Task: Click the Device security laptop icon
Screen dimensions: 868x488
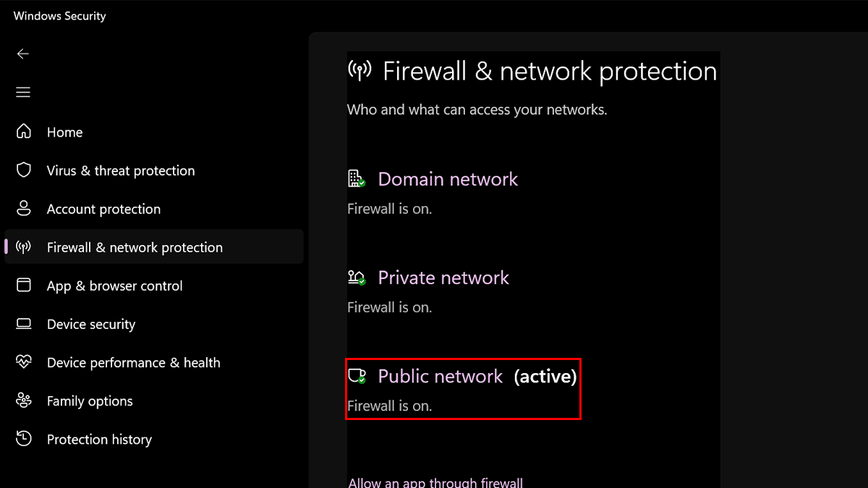Action: coord(24,323)
